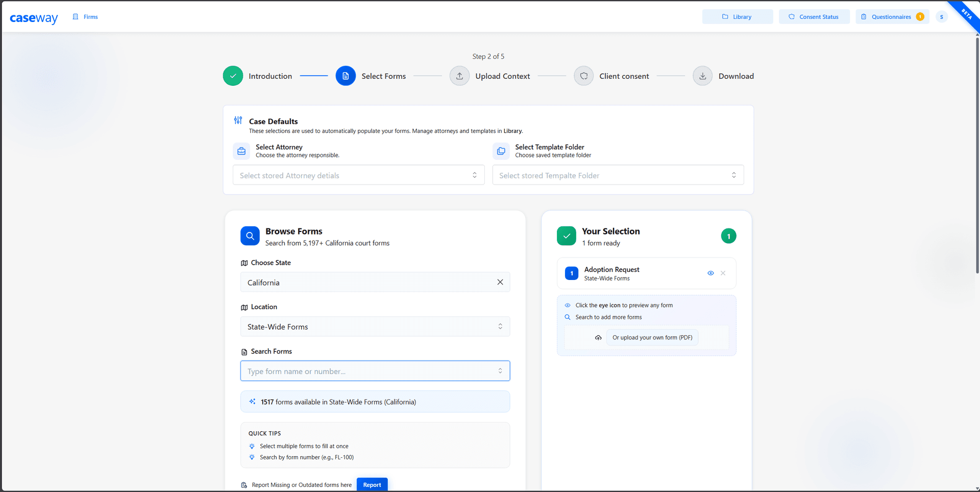Click the Adoption Request number badge
Viewport: 980px width, 492px height.
[572, 273]
